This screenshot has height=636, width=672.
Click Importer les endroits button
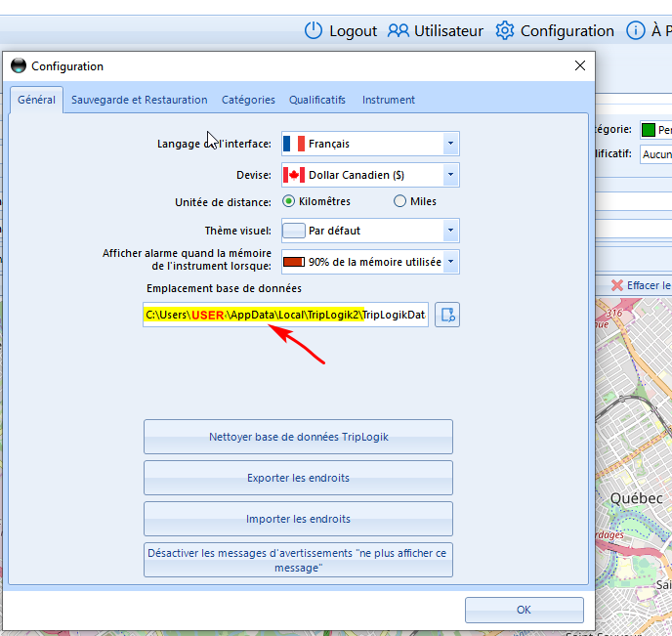point(298,519)
